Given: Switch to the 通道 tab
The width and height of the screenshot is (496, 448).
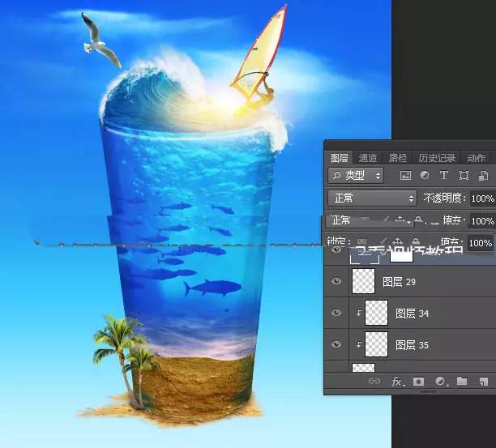Looking at the screenshot, I should (368, 158).
